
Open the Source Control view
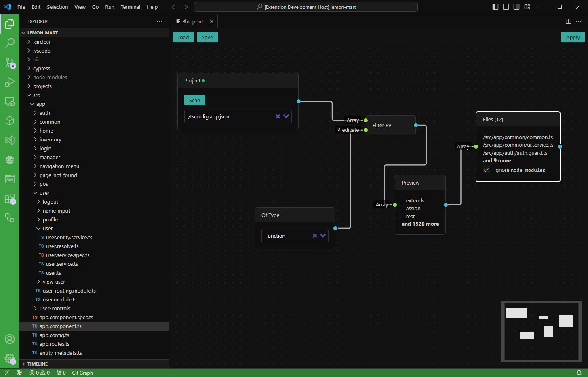pyautogui.click(x=10, y=63)
